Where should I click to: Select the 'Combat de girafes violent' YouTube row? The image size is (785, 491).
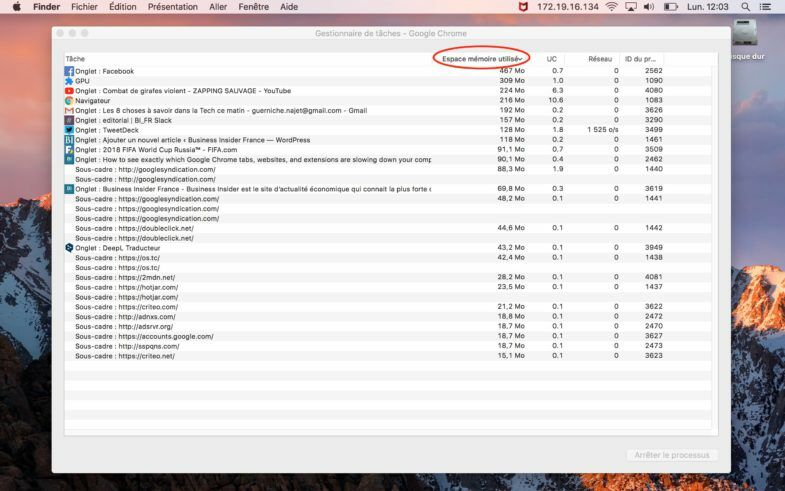pos(387,91)
